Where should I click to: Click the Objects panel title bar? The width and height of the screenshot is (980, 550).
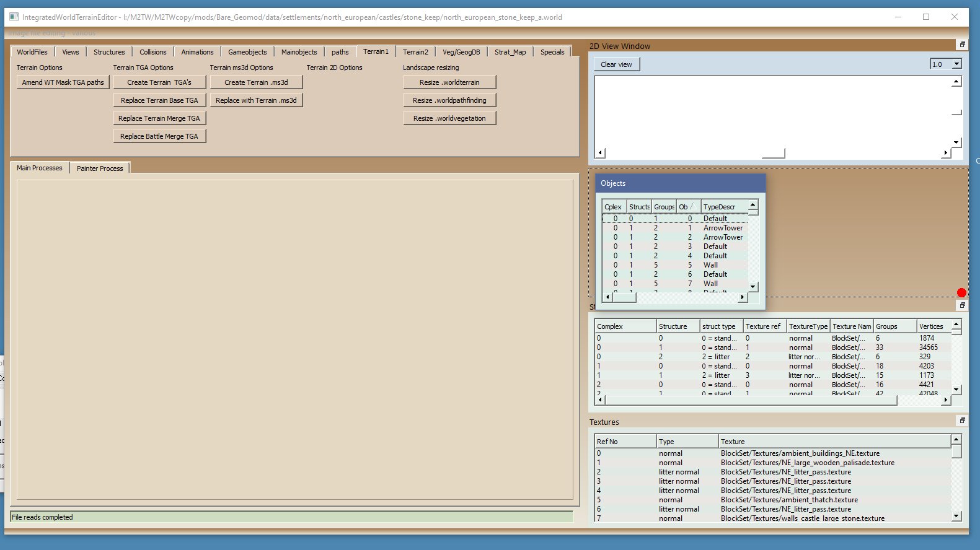[681, 183]
